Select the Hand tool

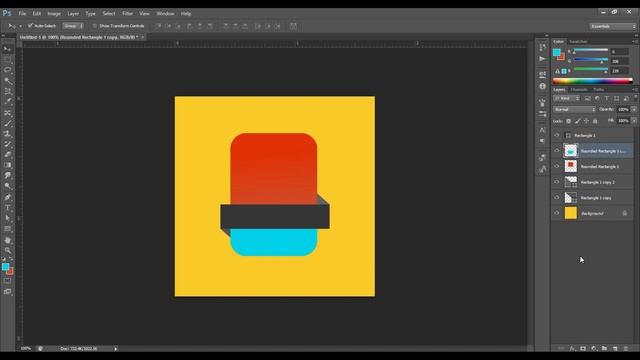pos(7,240)
